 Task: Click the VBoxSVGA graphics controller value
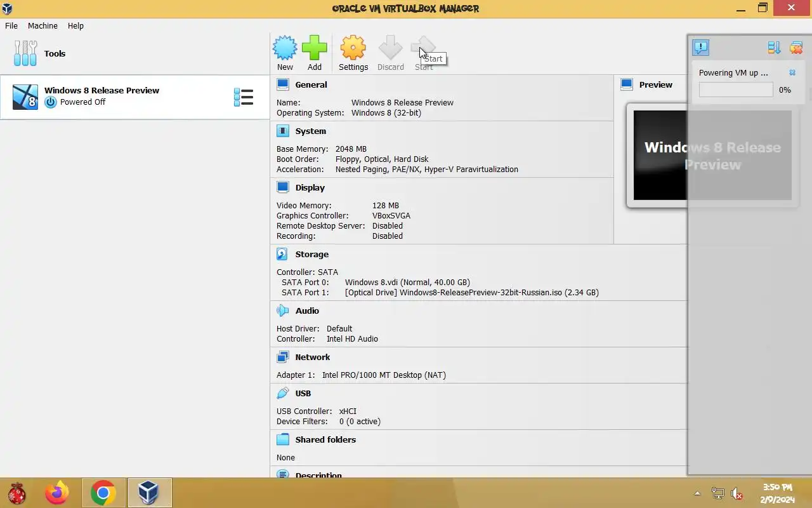[391, 215]
